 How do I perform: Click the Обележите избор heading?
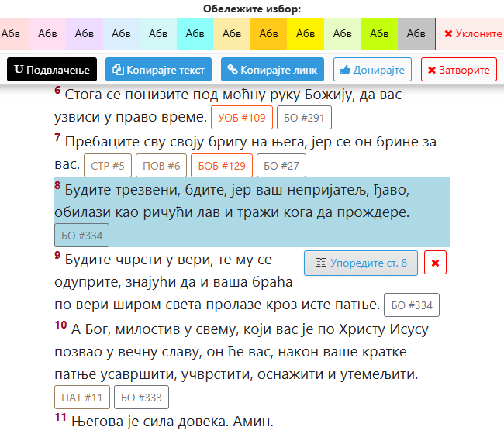[x=252, y=9]
